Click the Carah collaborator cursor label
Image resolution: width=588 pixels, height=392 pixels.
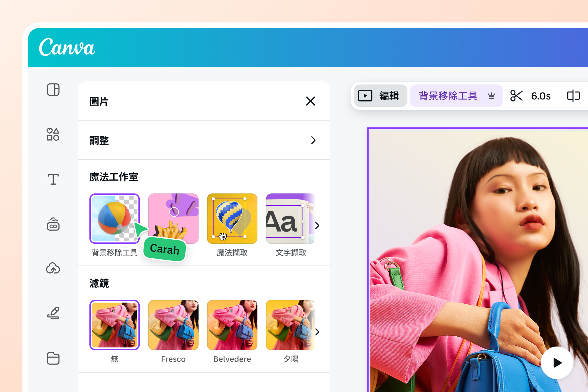pyautogui.click(x=164, y=249)
